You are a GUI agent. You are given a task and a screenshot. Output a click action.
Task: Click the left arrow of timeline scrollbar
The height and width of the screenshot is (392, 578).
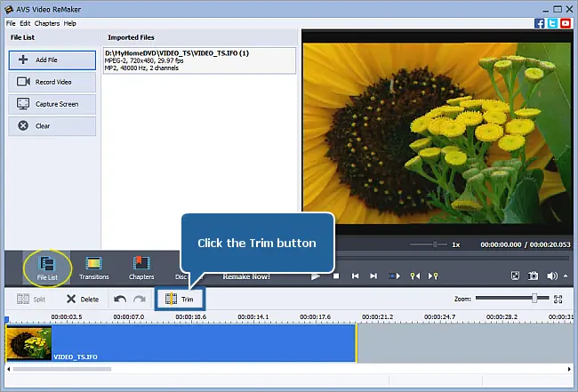pyautogui.click(x=9, y=369)
